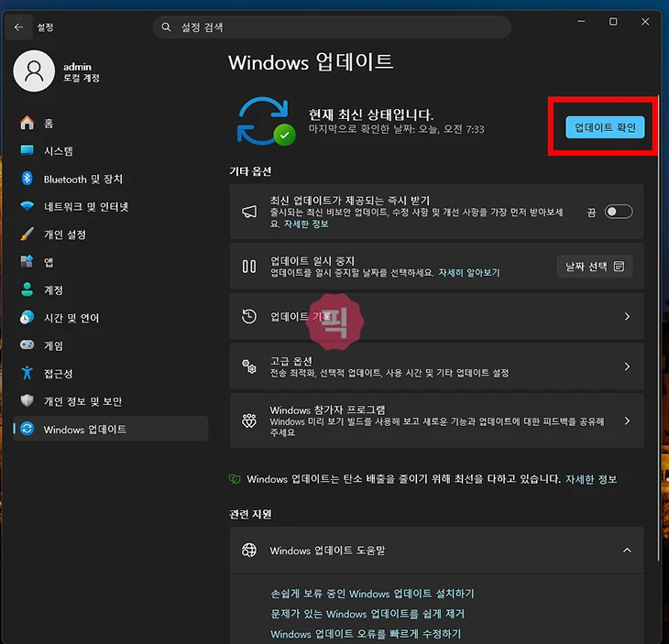Image resolution: width=669 pixels, height=644 pixels.
Task: Click the 설정 검색 search field
Action: pyautogui.click(x=332, y=27)
